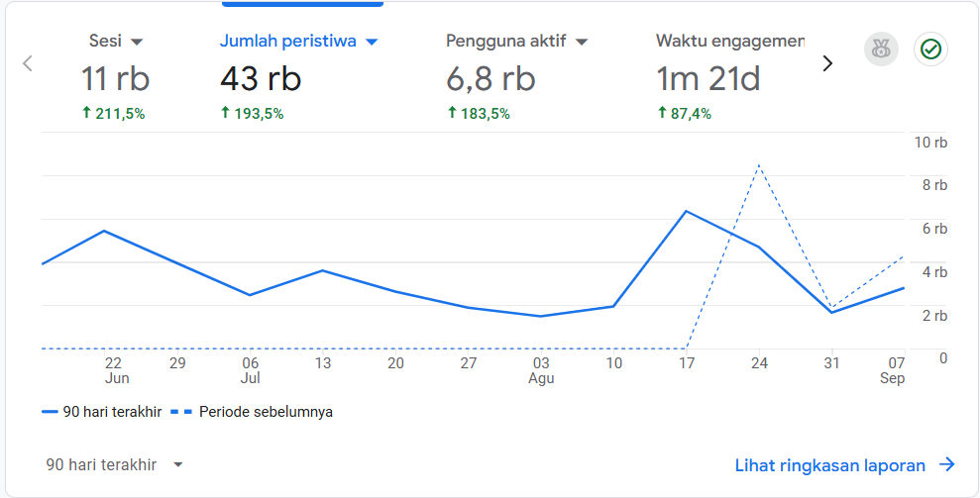Screen dimensions: 980x498
Task: Click the 06 Jul date axis label
Action: [x=251, y=370]
